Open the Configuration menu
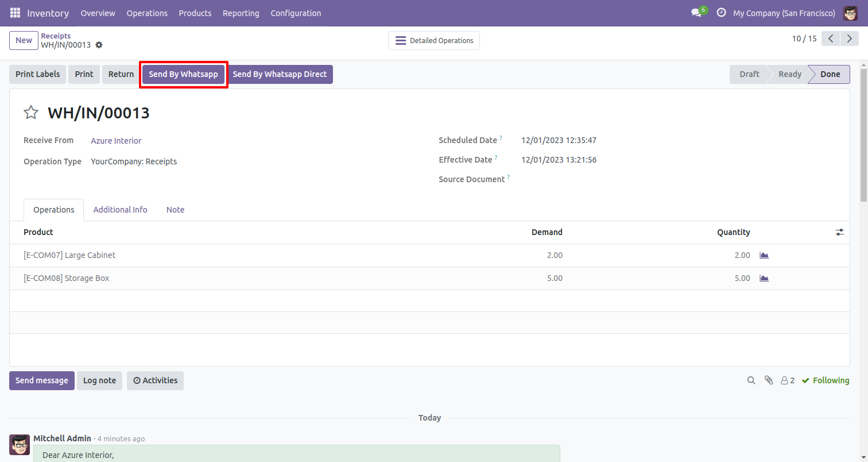The width and height of the screenshot is (868, 462). pyautogui.click(x=296, y=13)
